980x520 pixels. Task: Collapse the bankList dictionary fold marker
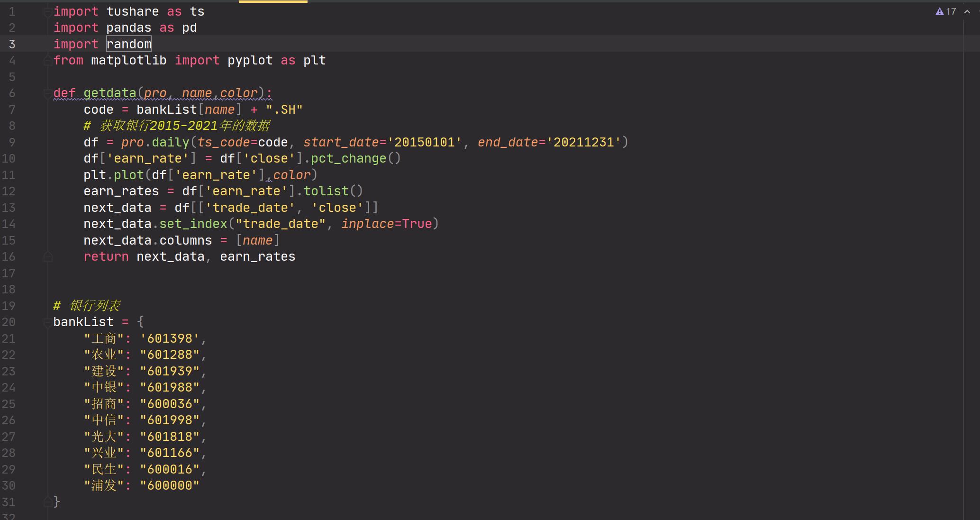(x=48, y=322)
